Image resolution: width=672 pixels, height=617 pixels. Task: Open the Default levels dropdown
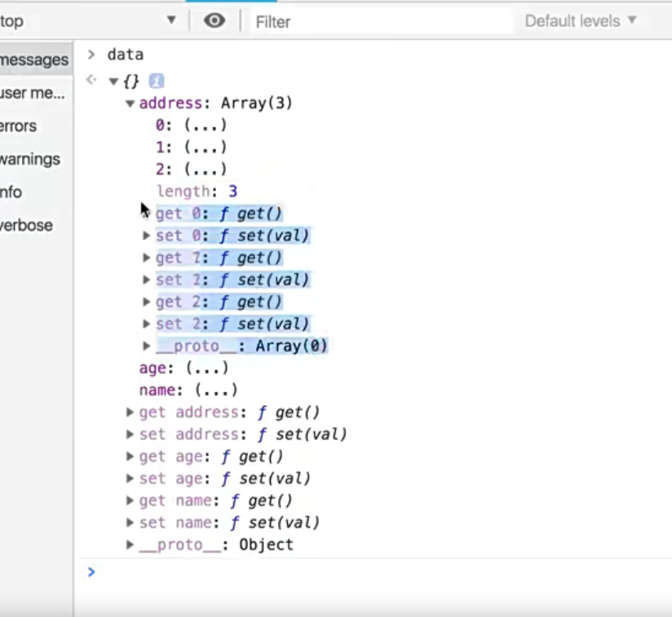[580, 21]
